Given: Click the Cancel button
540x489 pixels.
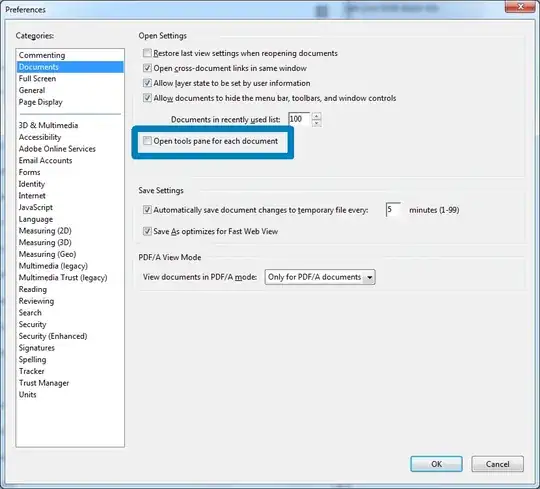Looking at the screenshot, I should point(497,464).
